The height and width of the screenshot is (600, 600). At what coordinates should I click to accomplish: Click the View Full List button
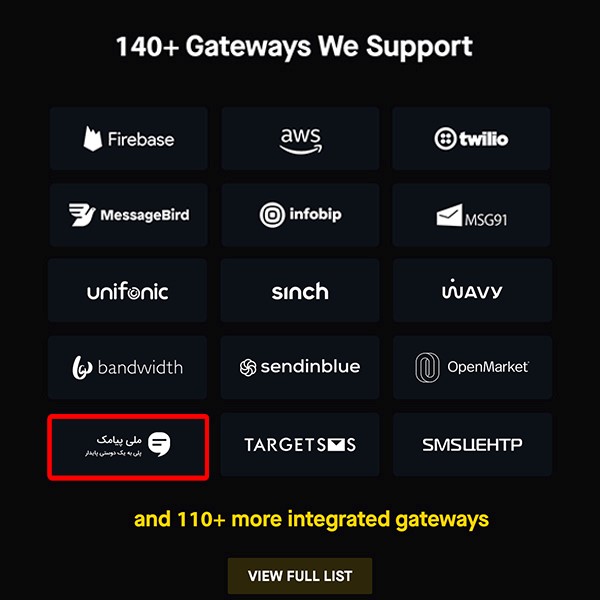tap(300, 576)
